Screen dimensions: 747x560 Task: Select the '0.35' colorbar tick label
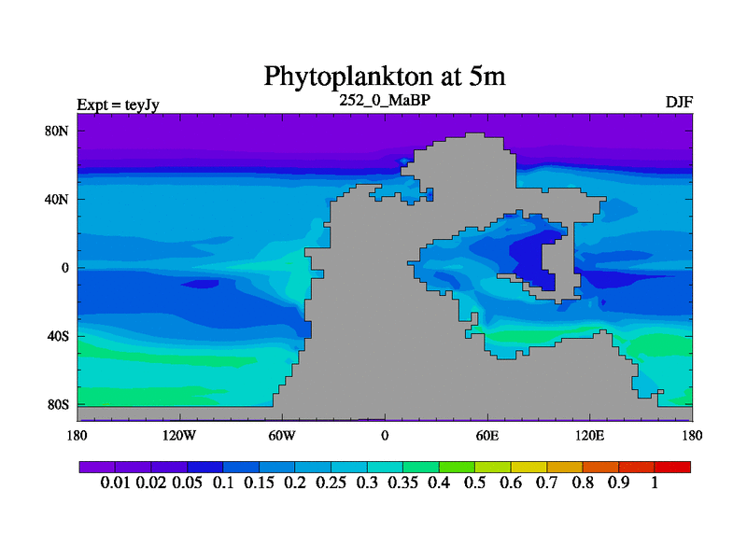pos(405,483)
